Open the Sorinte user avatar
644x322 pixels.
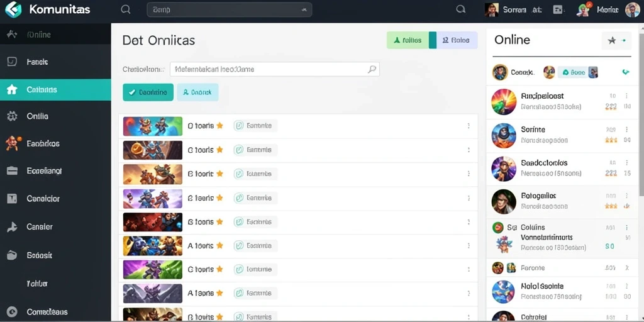point(504,136)
